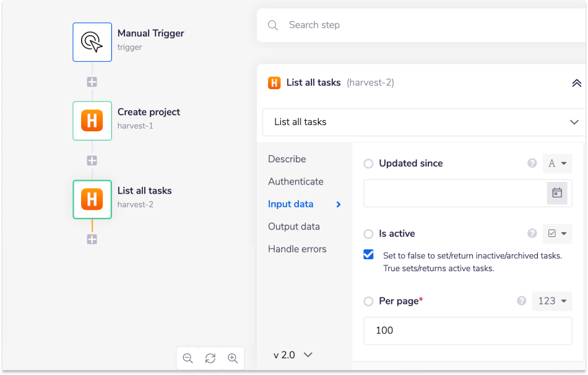Click help icon next to Updated since

[x=532, y=163]
